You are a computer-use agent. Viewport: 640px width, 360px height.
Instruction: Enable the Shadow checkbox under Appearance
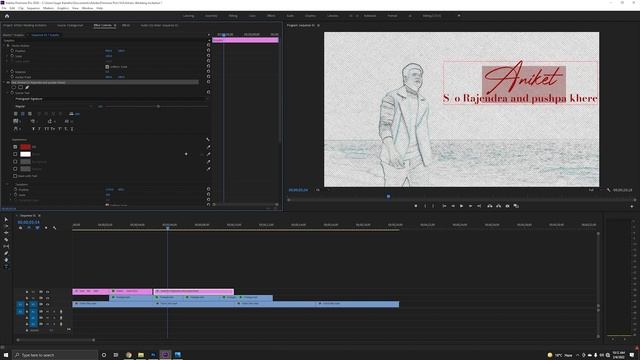point(15,169)
